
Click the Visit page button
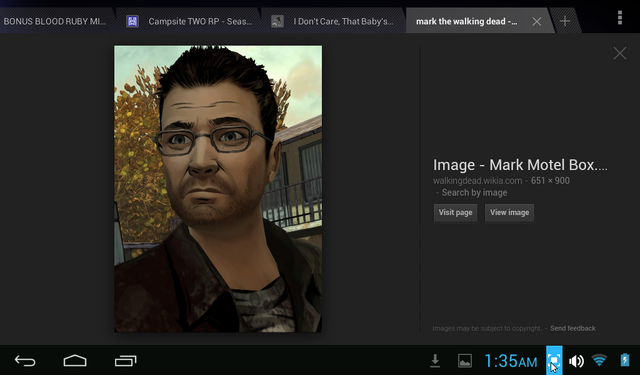(455, 213)
